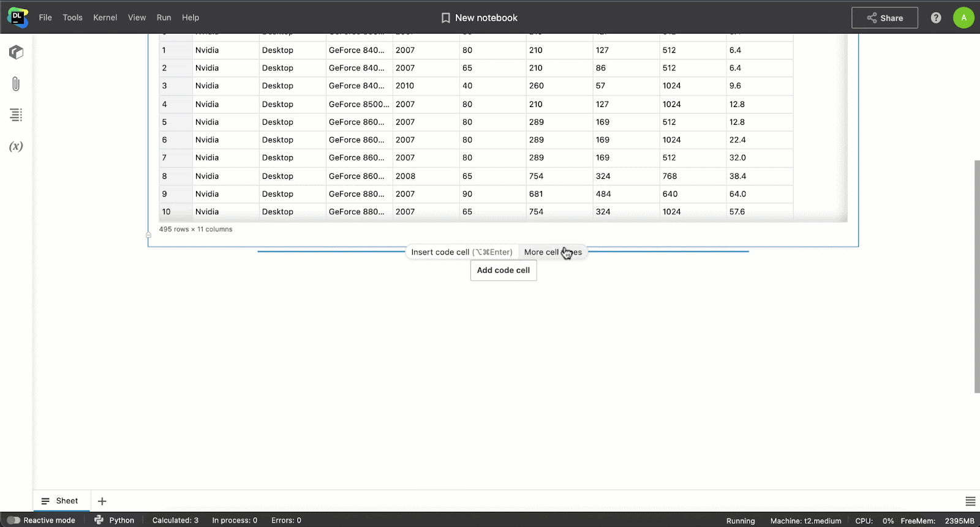Open the Tools menu
This screenshot has width=980, height=527.
[72, 18]
